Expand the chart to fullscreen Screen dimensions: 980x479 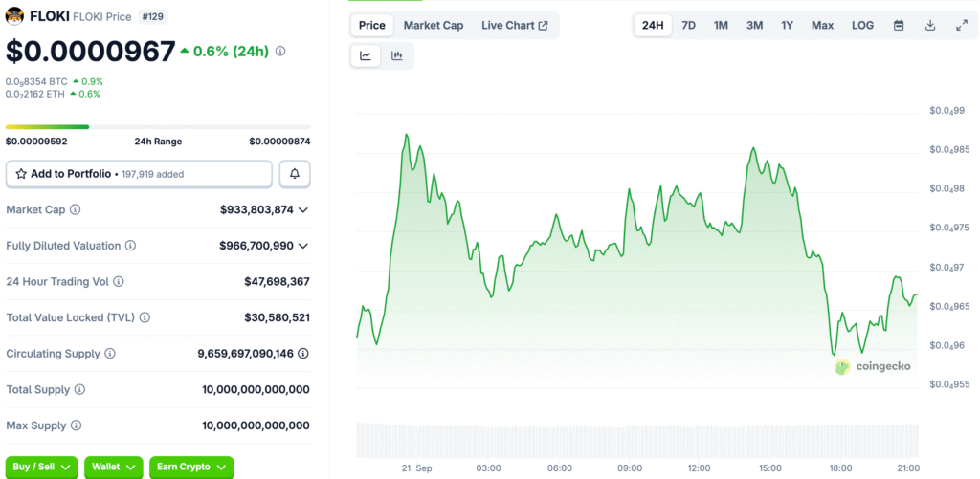click(x=961, y=25)
